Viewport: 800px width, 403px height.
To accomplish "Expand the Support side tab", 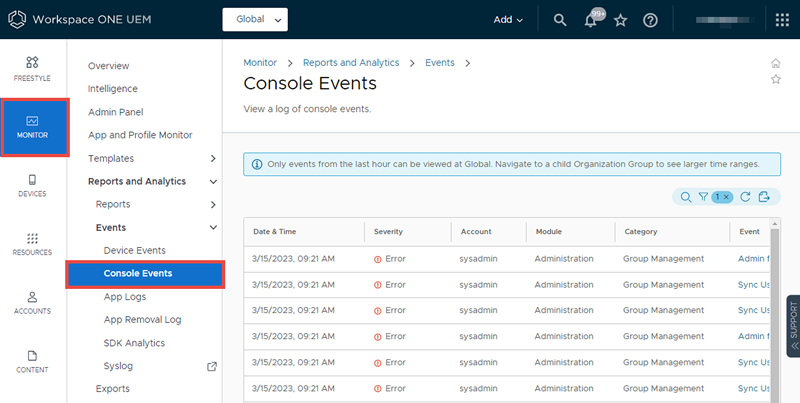I will click(793, 325).
